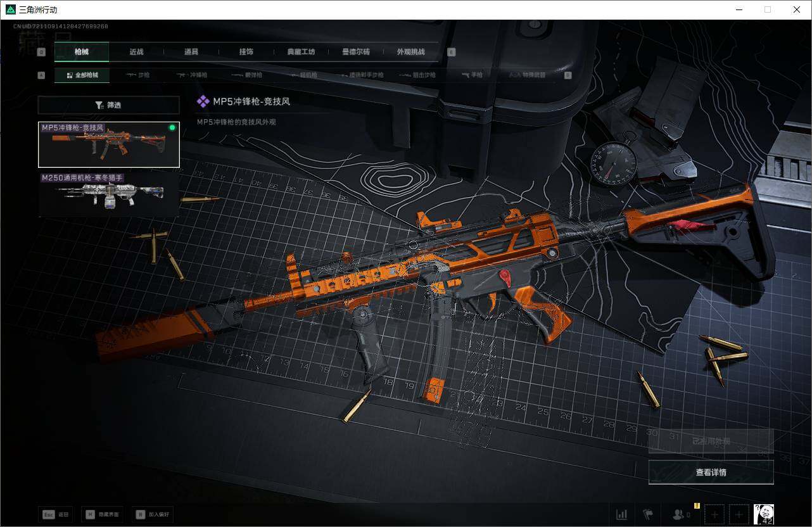Select the 全部枪械 category filter
This screenshot has height=527, width=812.
tap(82, 75)
